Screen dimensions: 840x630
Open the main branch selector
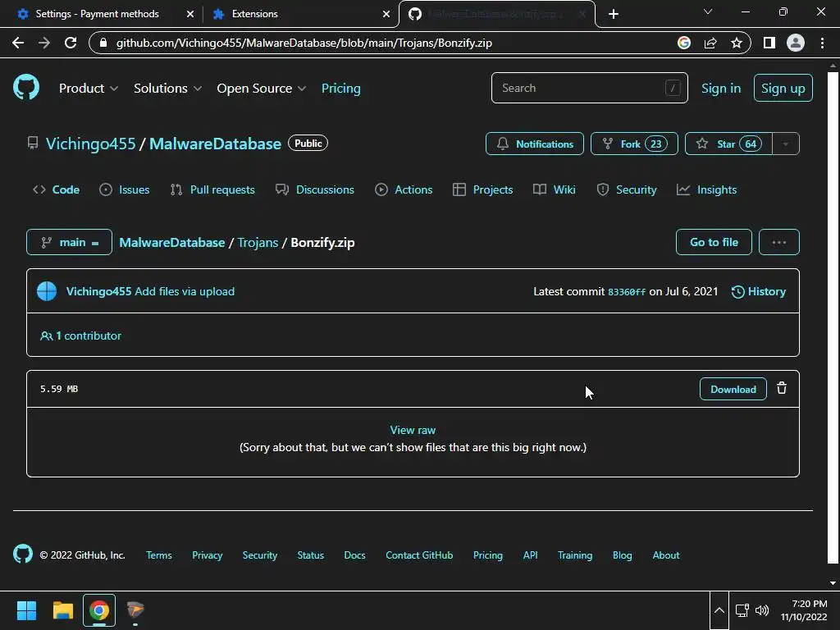[x=69, y=242]
